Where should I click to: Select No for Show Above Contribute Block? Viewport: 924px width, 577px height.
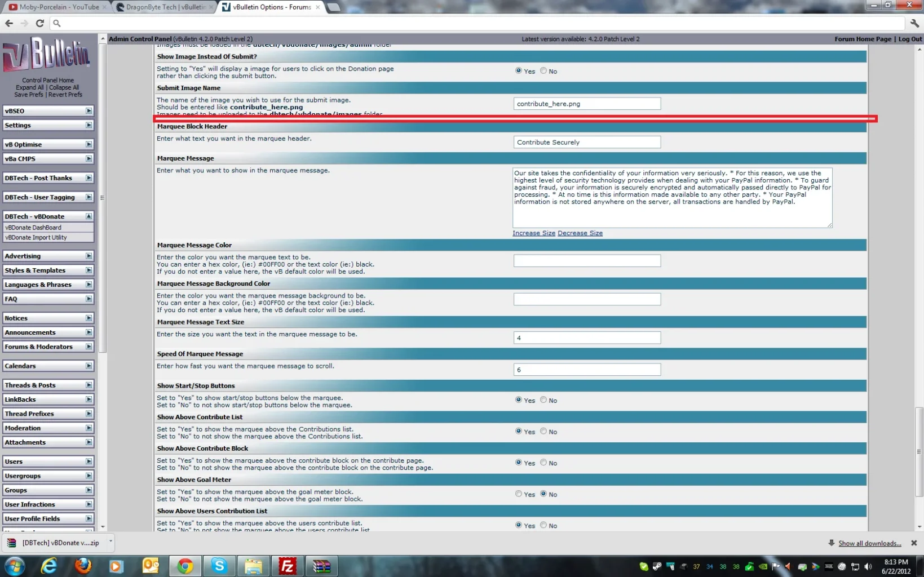coord(543,462)
